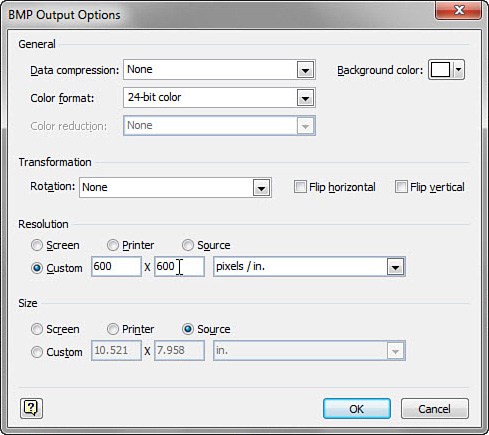Close the BMP Output Options dialog
The height and width of the screenshot is (435, 489).
coord(459,10)
